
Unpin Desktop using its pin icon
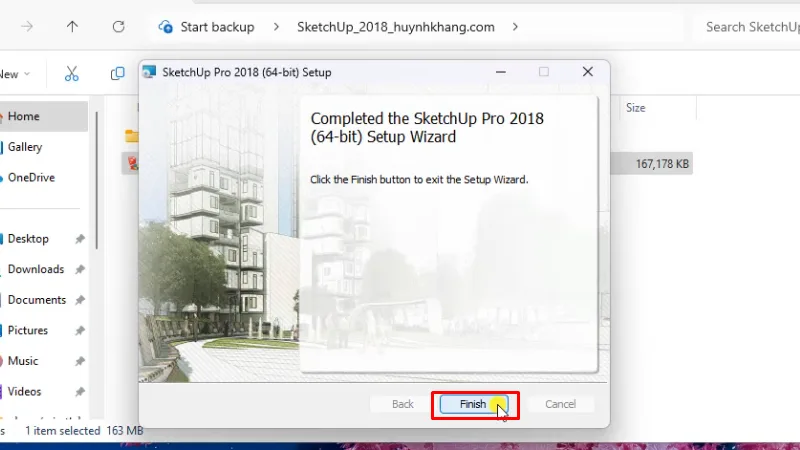click(80, 239)
